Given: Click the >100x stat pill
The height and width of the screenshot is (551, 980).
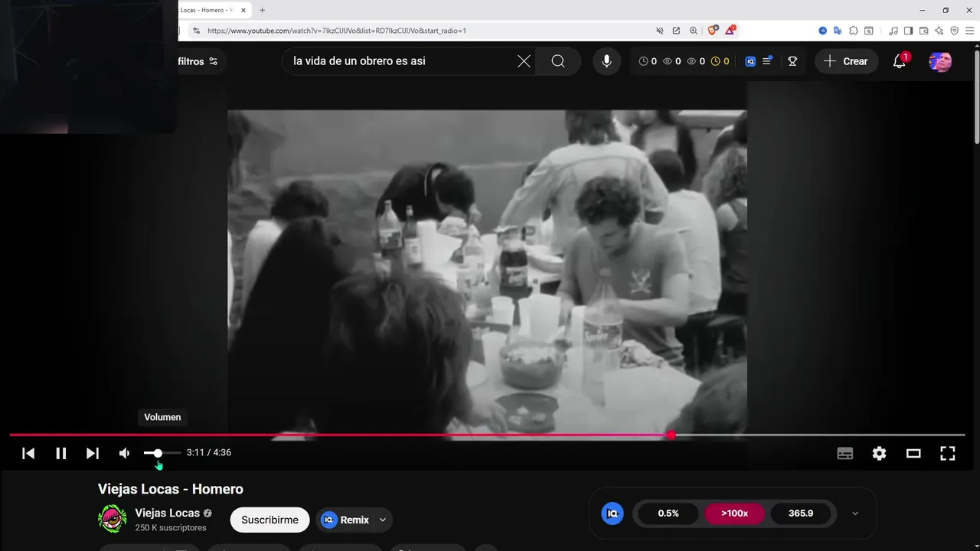Looking at the screenshot, I should point(734,514).
